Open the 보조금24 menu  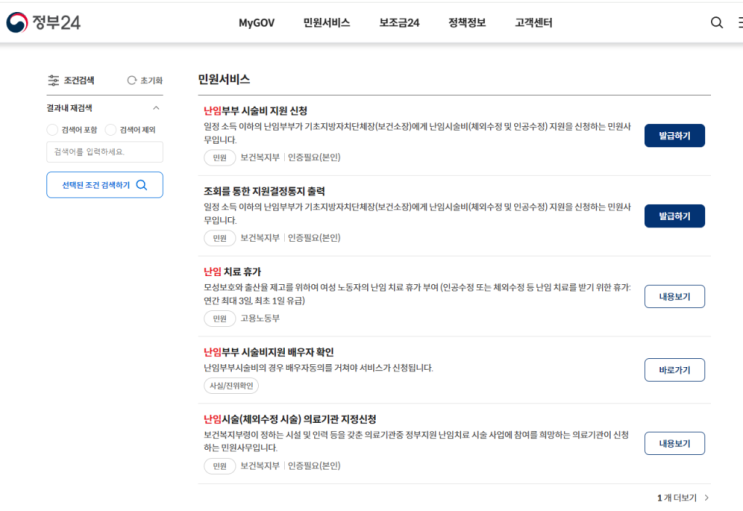tap(399, 23)
